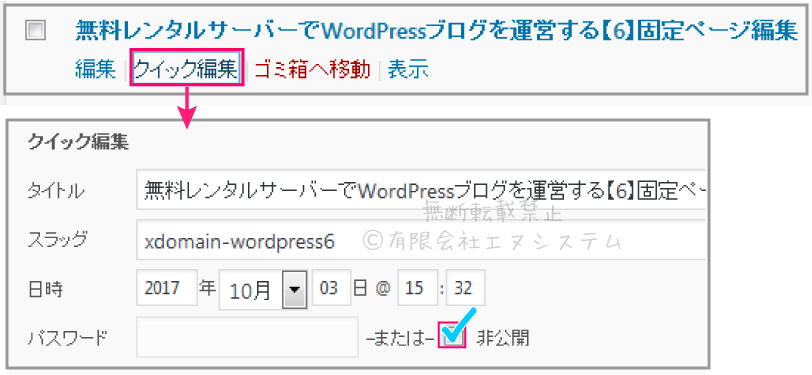Image resolution: width=812 pixels, height=375 pixels.
Task: Click the タイトル label text
Action: click(55, 191)
